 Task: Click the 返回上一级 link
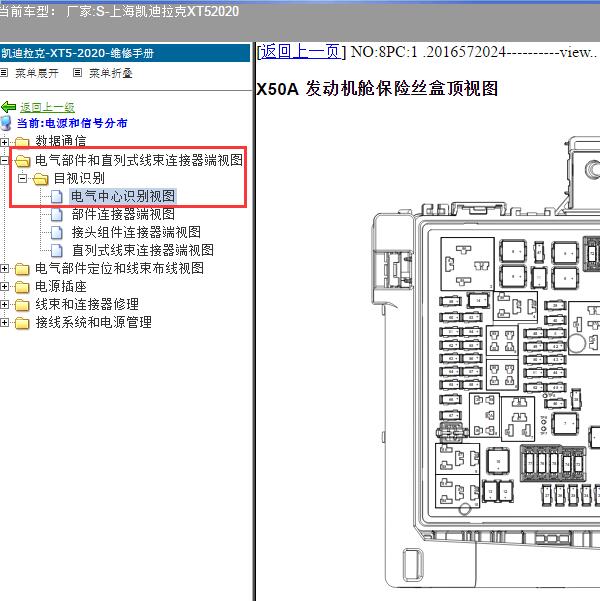click(x=47, y=107)
